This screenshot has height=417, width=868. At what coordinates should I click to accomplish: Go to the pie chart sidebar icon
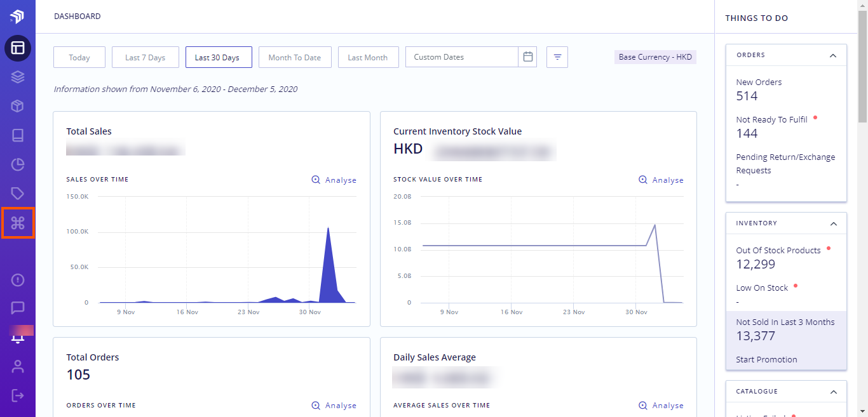point(18,164)
